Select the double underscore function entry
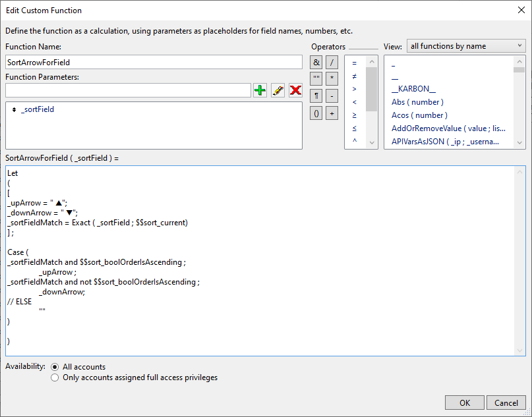This screenshot has height=417, width=532. pos(395,78)
